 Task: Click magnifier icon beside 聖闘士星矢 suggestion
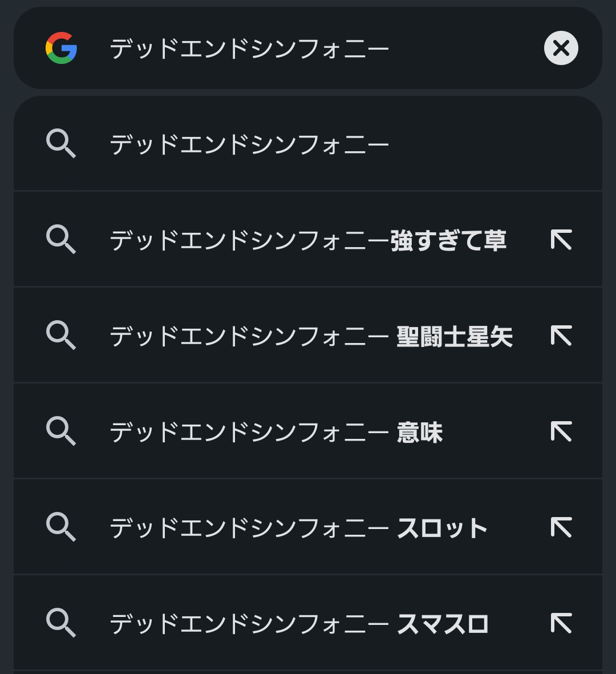(60, 335)
